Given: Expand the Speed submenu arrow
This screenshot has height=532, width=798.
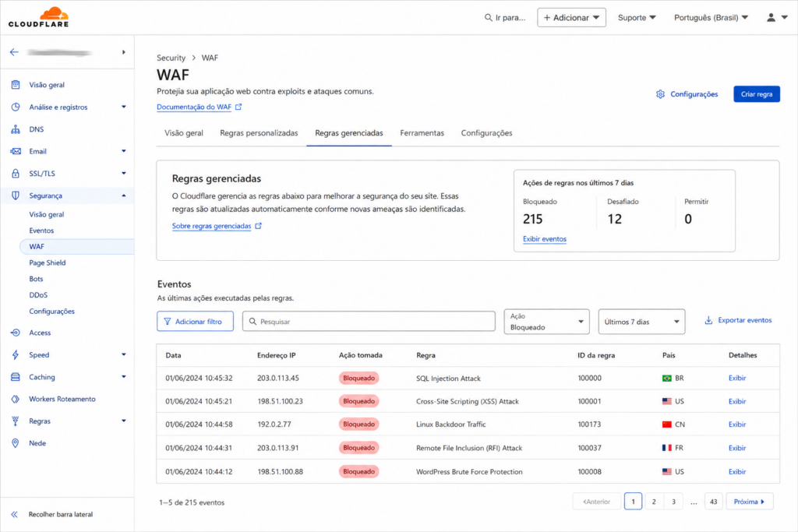Looking at the screenshot, I should [x=124, y=354].
